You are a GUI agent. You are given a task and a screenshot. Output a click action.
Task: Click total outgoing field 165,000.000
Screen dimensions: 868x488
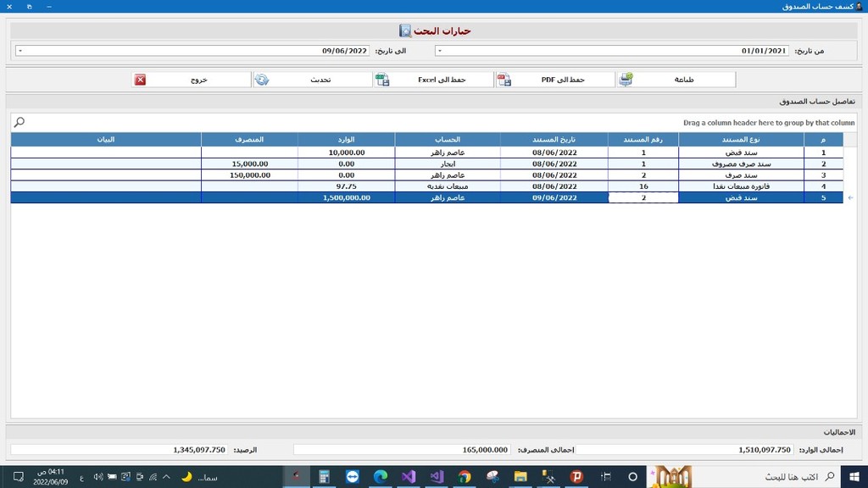[x=402, y=450]
